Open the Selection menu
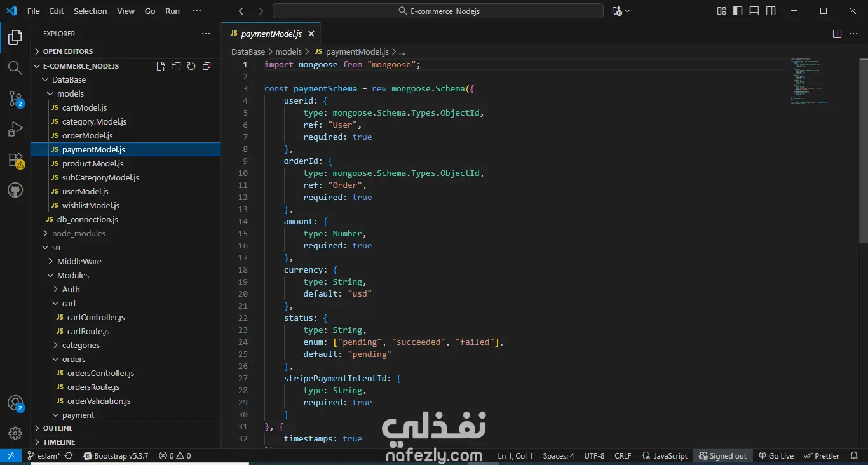 pyautogui.click(x=90, y=11)
